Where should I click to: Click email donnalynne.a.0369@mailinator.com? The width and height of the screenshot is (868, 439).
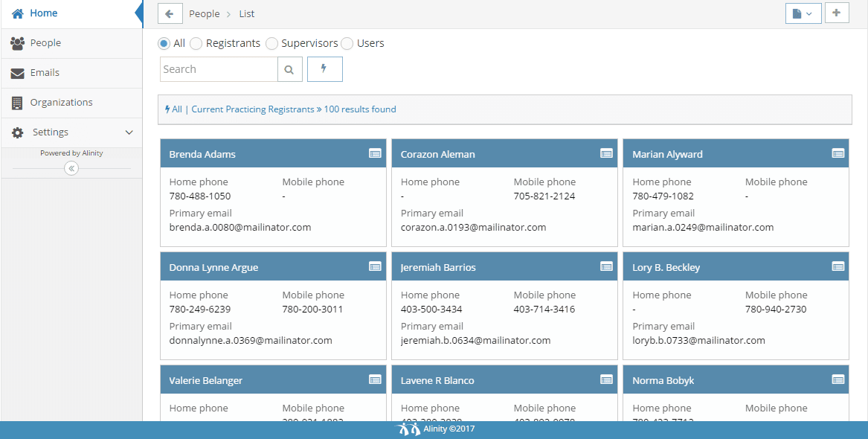[x=251, y=340]
